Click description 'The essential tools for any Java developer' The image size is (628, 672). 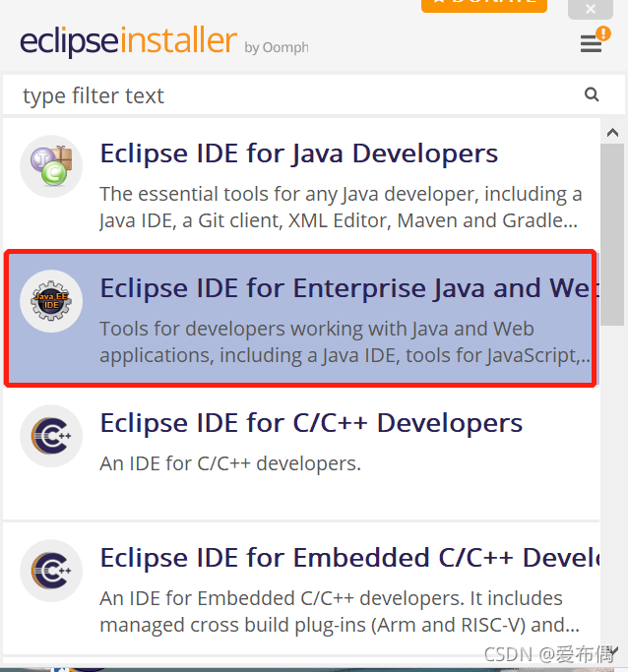[x=341, y=207]
